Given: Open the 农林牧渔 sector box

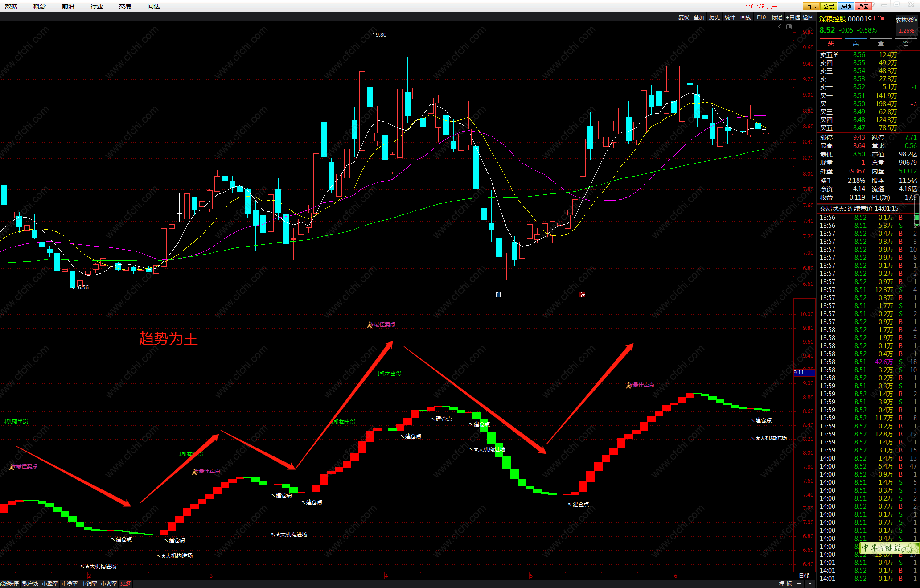Looking at the screenshot, I should coord(906,20).
